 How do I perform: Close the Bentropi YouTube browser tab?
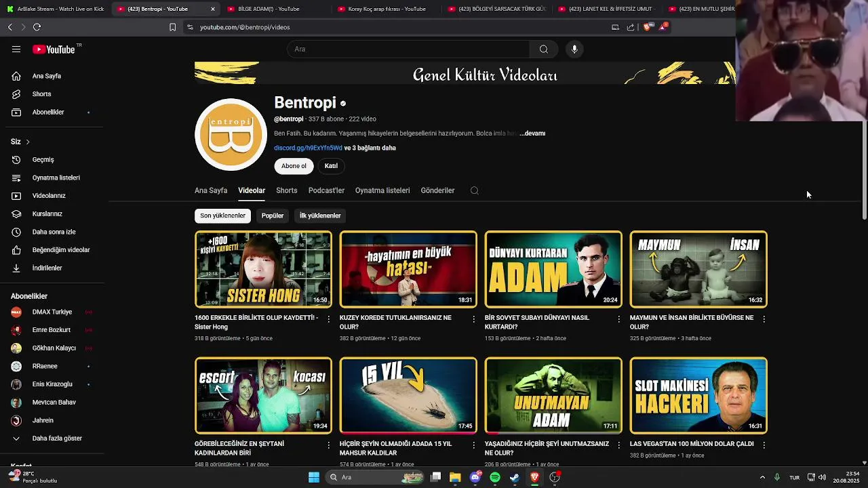[213, 9]
